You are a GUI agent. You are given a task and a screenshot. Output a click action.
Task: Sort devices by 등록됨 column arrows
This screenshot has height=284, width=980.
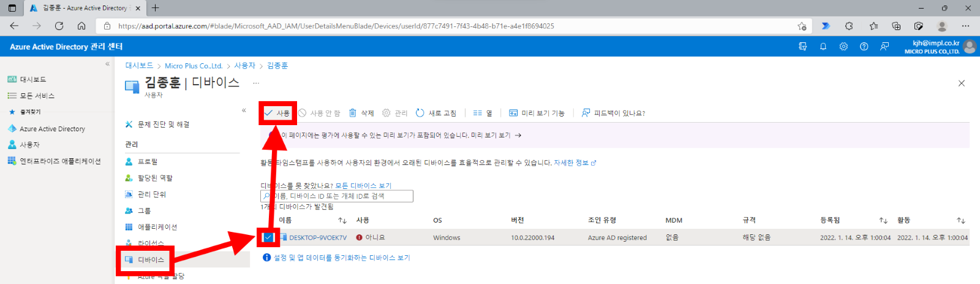(883, 220)
